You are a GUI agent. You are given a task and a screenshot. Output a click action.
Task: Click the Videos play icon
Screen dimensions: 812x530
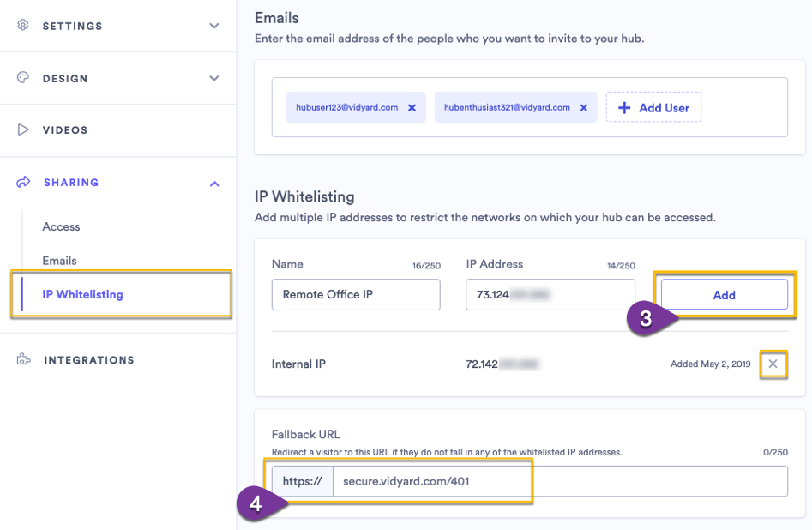[23, 129]
